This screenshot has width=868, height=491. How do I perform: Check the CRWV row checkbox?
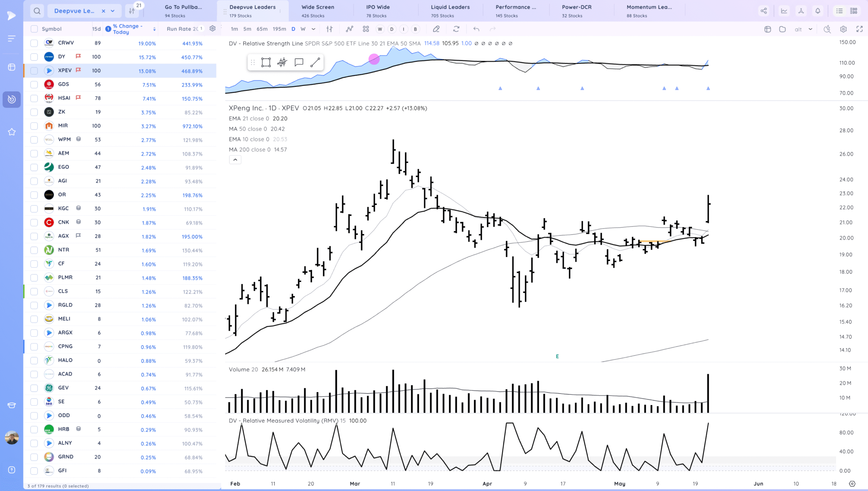click(34, 43)
